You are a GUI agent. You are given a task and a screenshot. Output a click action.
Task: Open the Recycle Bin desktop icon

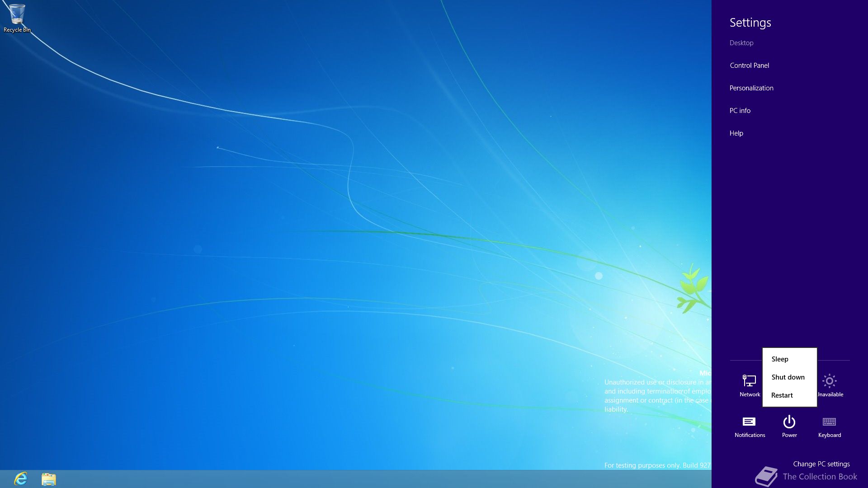[17, 18]
